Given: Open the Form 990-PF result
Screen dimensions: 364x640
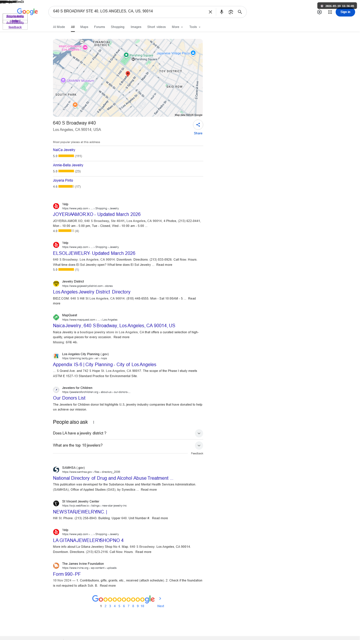Looking at the screenshot, I should tap(67, 574).
